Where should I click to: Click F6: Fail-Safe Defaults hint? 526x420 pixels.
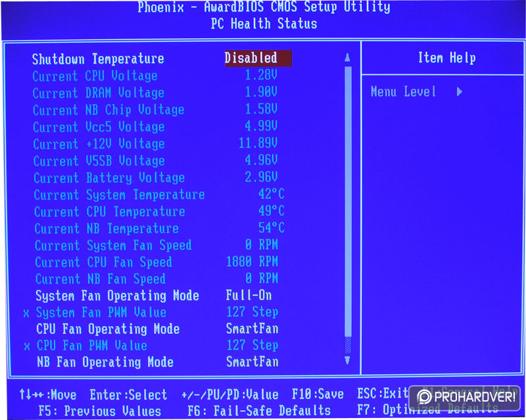point(259,411)
